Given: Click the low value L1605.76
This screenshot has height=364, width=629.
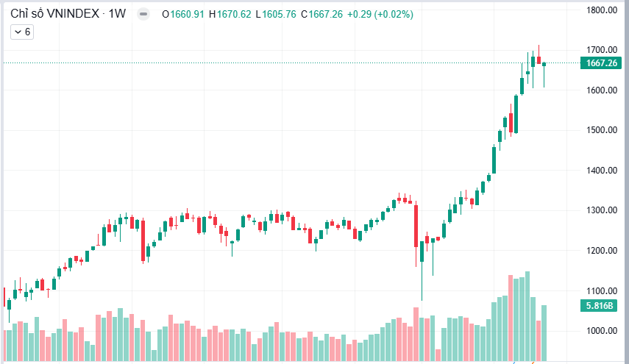Looking at the screenshot, I should click(276, 15).
